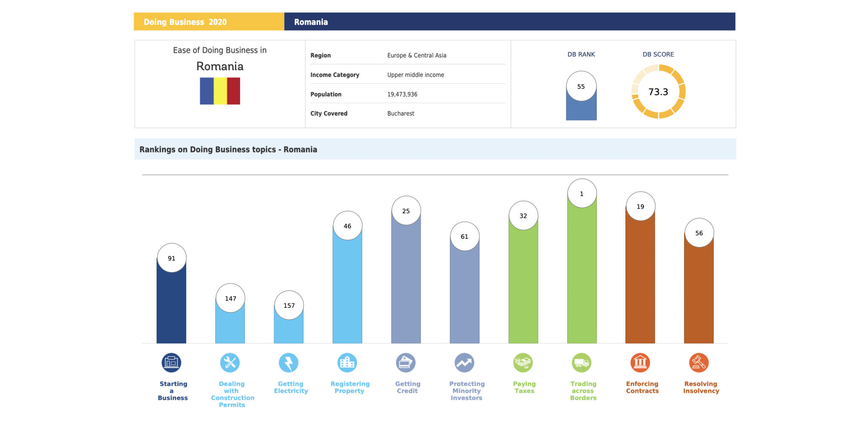The height and width of the screenshot is (421, 868).
Task: Click the Doing Business 2020 yellow tab
Action: 208,22
